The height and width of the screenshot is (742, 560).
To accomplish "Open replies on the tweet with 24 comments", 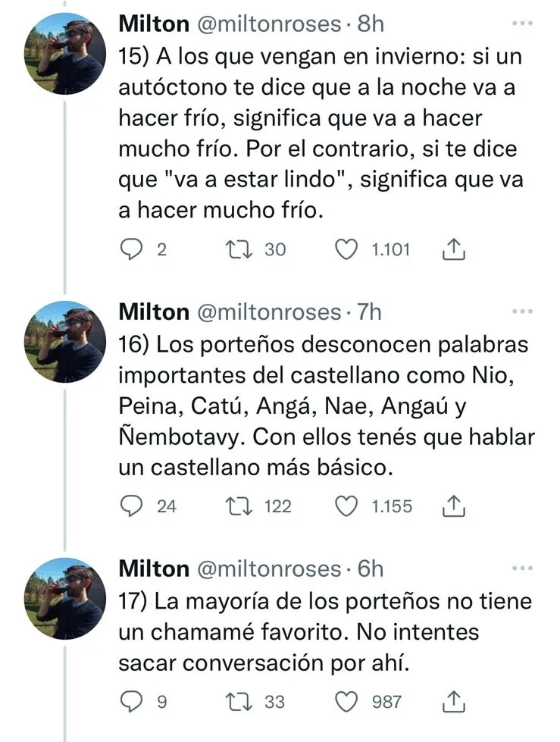I will tap(133, 506).
